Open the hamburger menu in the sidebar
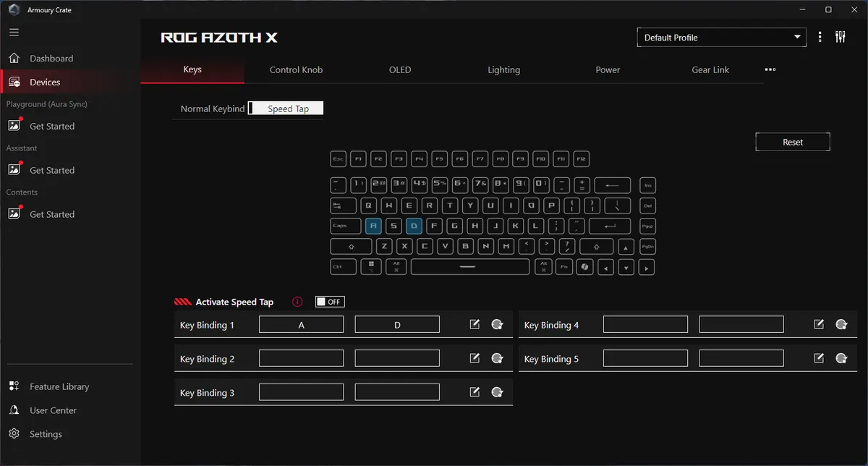Image resolution: width=868 pixels, height=466 pixels. (x=13, y=32)
